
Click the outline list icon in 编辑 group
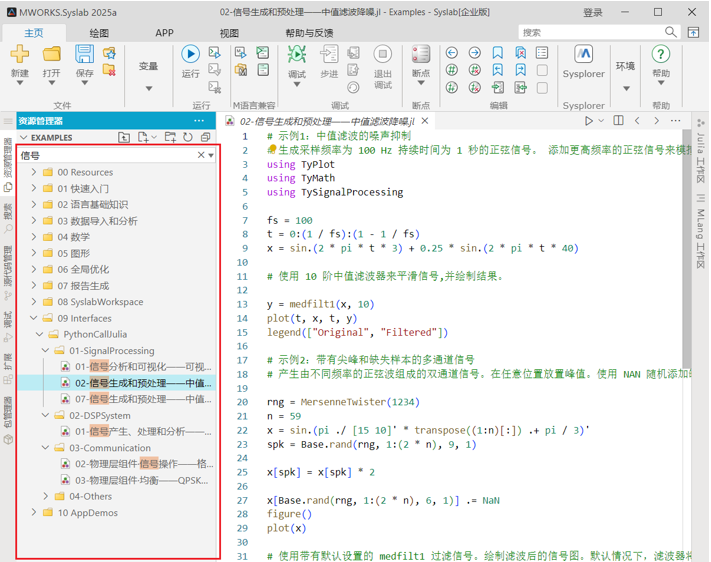542,53
